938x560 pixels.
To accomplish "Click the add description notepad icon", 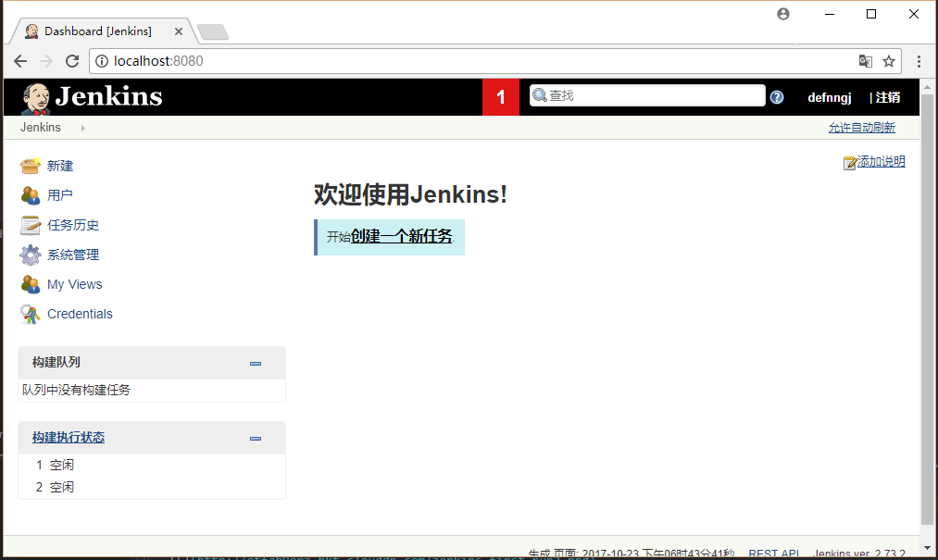I will [x=849, y=163].
